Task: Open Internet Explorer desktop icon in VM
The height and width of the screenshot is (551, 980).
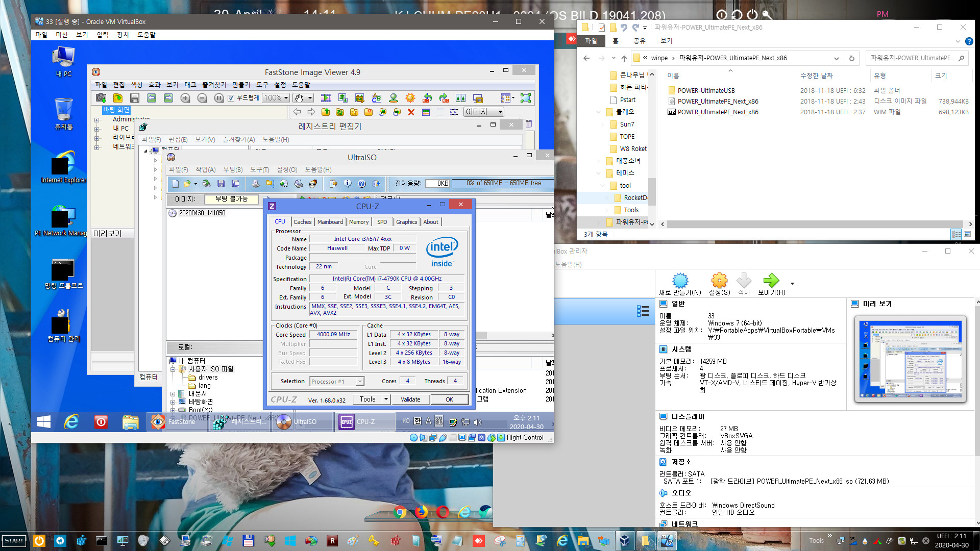Action: 63,167
